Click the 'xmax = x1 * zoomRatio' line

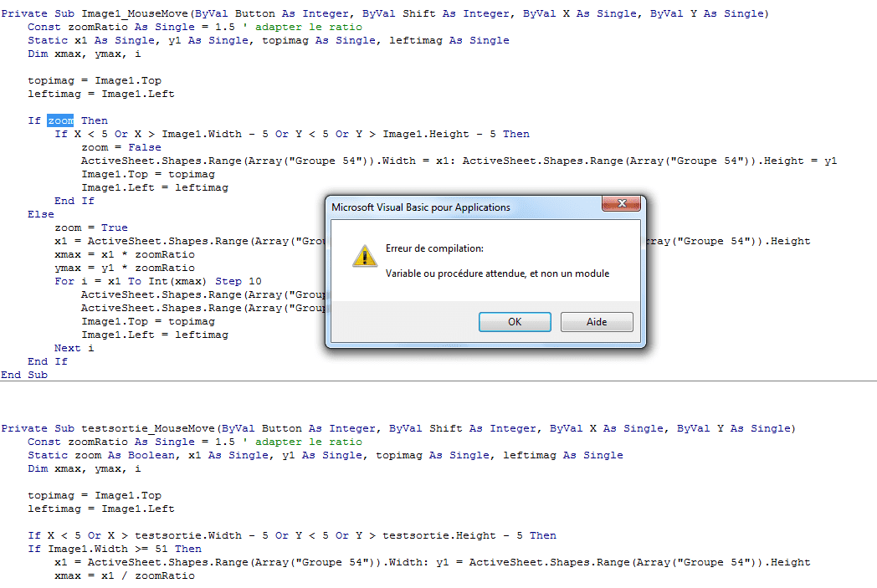click(x=125, y=255)
